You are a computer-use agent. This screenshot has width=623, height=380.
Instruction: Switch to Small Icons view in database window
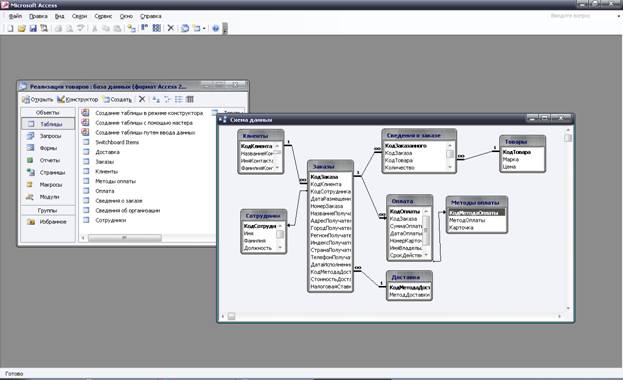tap(167, 99)
